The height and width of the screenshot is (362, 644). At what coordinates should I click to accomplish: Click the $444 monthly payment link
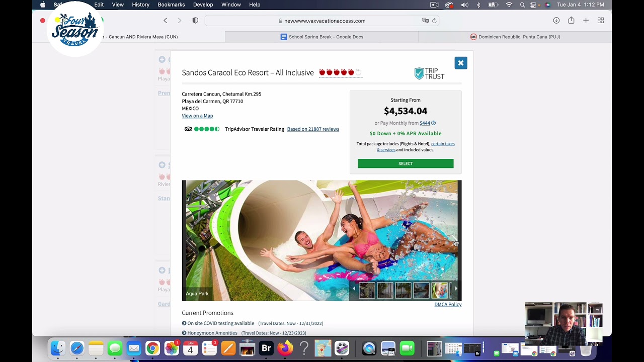tap(425, 123)
